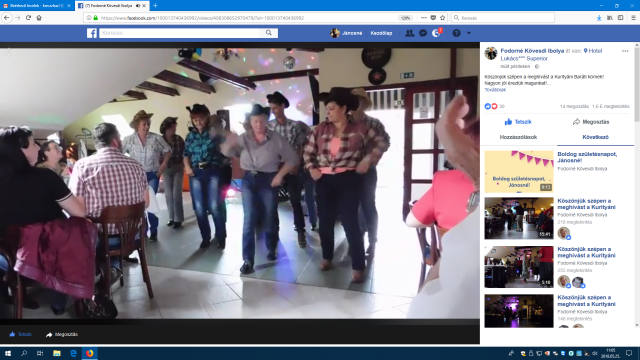The image size is (640, 360).
Task: Open Windows Task View
Action: (x=40, y=353)
